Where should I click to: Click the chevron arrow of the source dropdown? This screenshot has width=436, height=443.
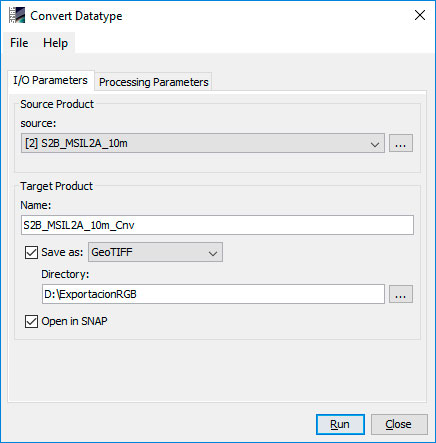(x=375, y=144)
